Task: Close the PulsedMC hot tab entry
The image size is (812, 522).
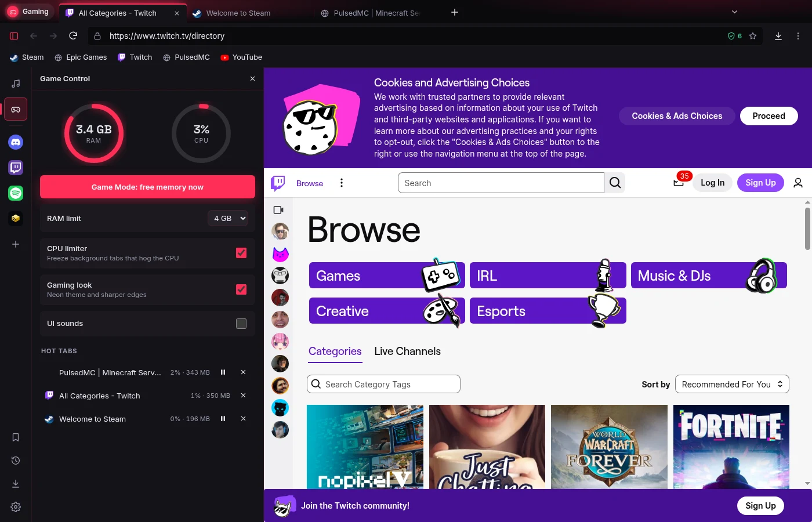Action: point(243,372)
